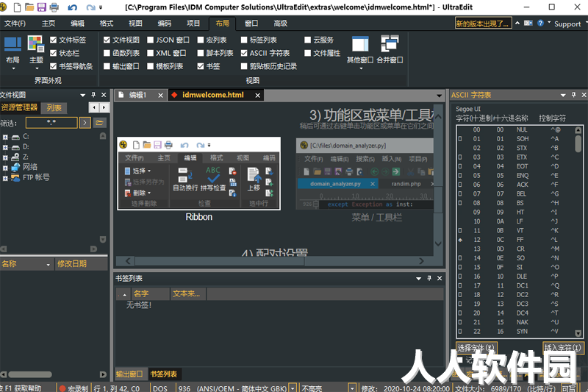Toggle the 状态栏 checkbox
Screen dimensions: 588x392
click(x=53, y=53)
